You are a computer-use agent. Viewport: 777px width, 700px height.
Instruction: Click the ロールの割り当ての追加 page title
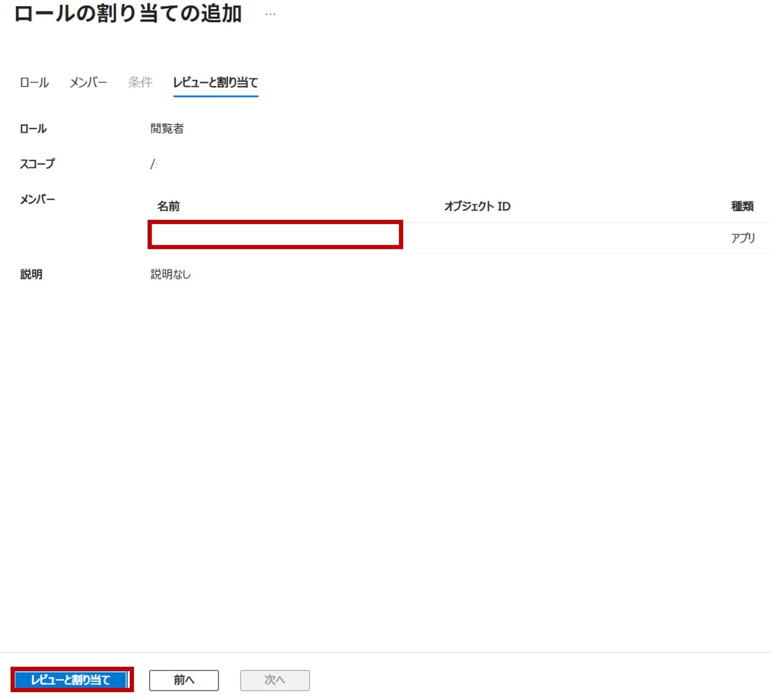point(128,14)
